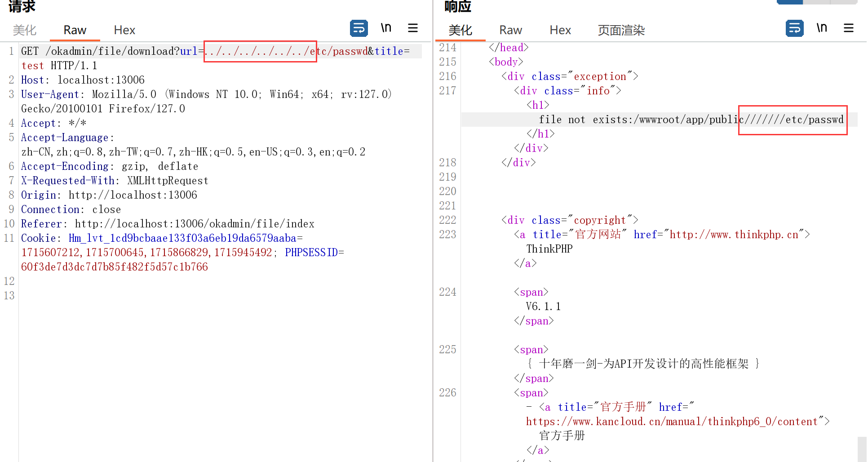The width and height of the screenshot is (868, 462).
Task: Click the zh-CN language values line
Action: 193,152
